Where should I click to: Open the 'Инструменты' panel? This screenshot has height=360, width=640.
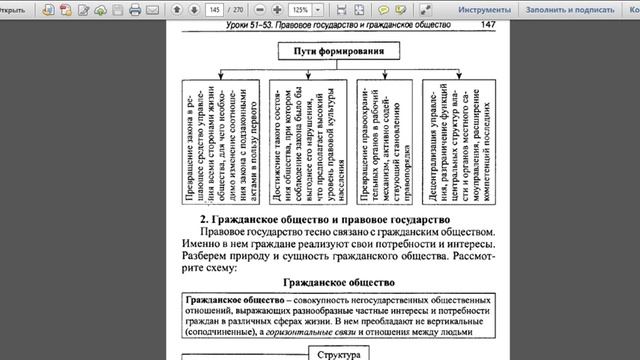point(484,10)
